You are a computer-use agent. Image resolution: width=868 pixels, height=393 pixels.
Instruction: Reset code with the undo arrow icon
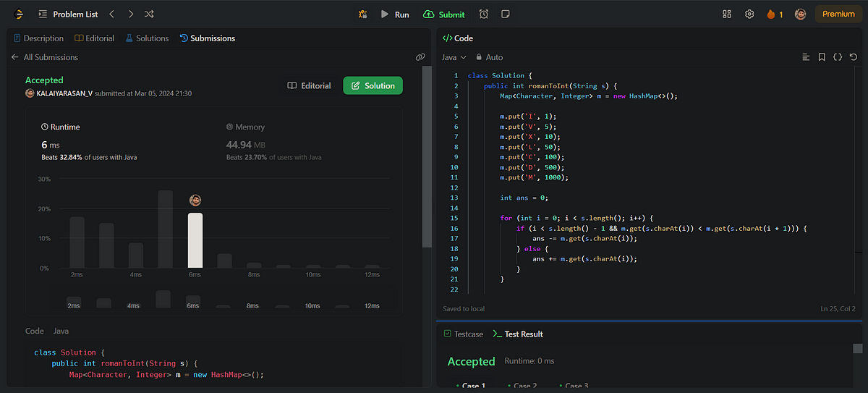click(854, 57)
